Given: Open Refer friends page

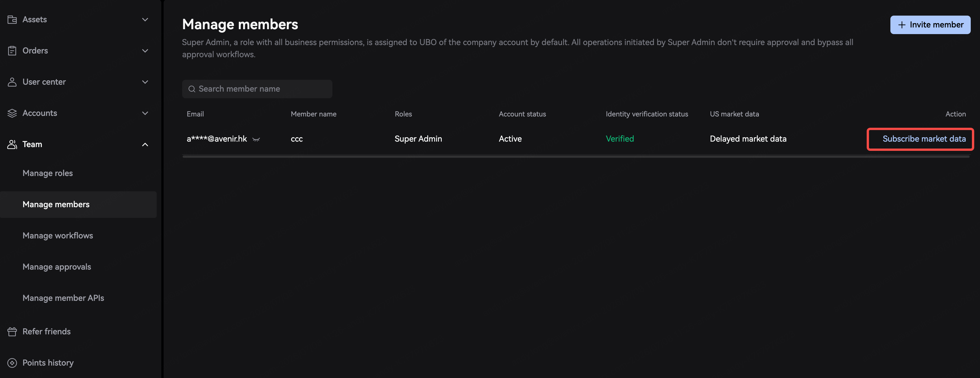Looking at the screenshot, I should 47,331.
